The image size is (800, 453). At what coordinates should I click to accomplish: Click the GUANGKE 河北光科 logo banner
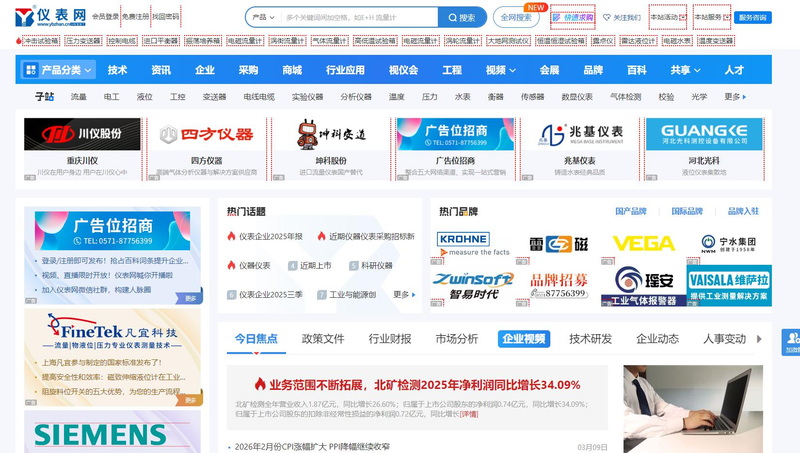[704, 134]
